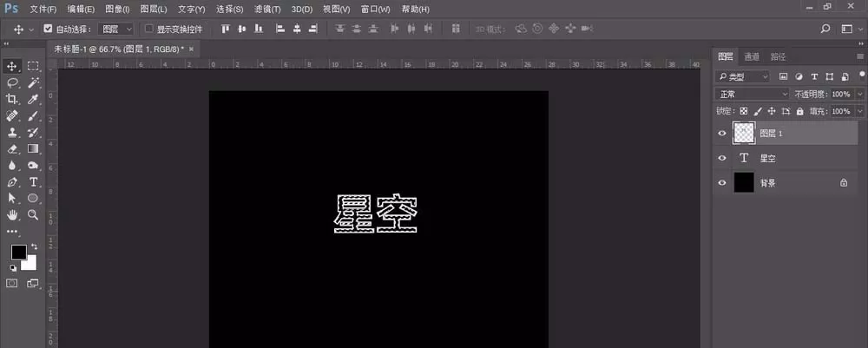Hide the 背景 layer
Image resolution: width=868 pixels, height=348 pixels.
click(x=721, y=182)
